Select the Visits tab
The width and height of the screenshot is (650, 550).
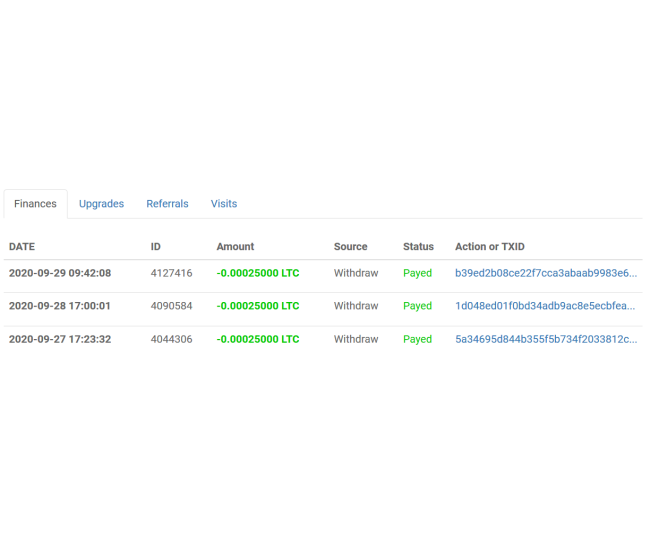point(224,204)
